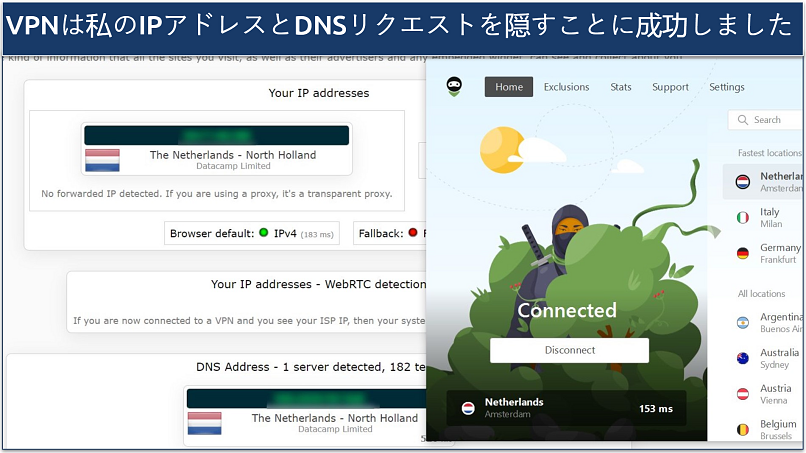This screenshot has height=453, width=806.
Task: Click the 'Your IP addresses' heading
Action: (x=319, y=93)
